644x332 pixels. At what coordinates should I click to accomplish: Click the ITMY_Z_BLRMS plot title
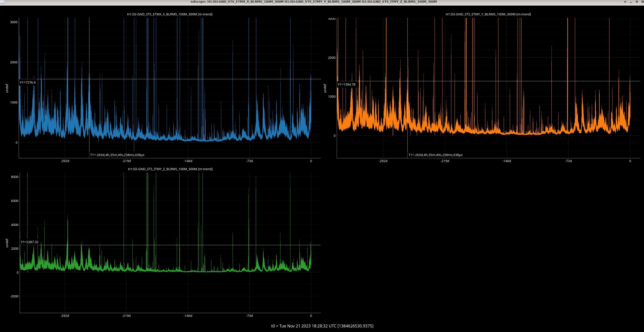point(170,169)
